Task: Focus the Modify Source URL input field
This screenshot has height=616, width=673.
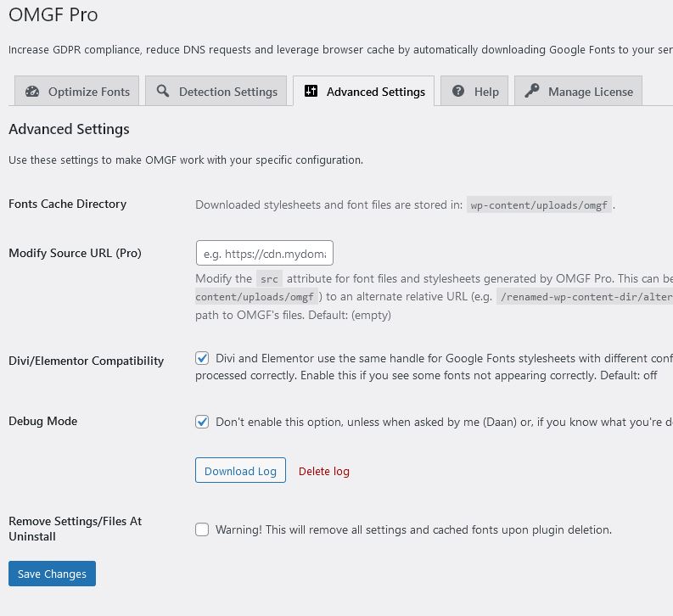Action: [265, 253]
